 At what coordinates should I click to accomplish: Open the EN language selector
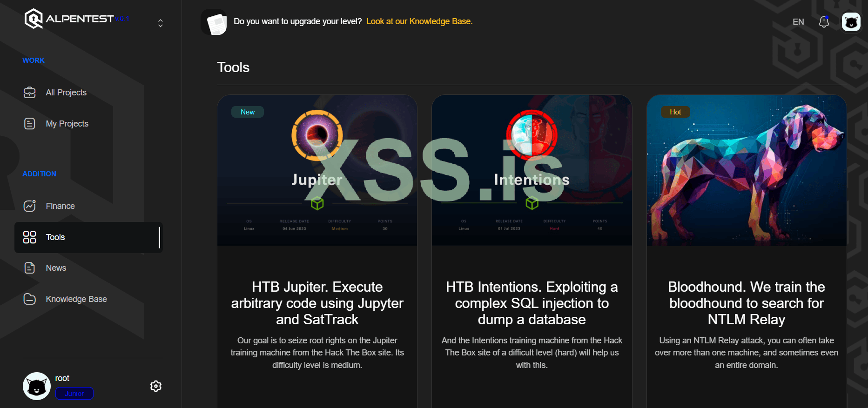pos(798,22)
